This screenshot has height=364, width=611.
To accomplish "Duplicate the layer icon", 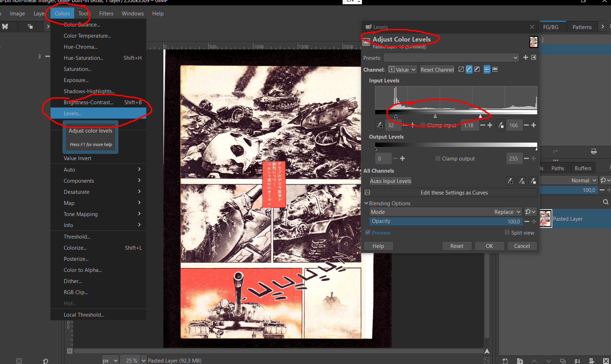I will pyautogui.click(x=563, y=361).
